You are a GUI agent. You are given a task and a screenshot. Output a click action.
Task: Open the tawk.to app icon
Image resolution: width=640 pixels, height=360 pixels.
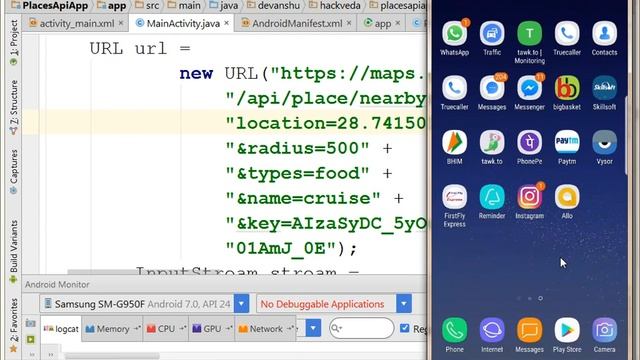pos(492,142)
